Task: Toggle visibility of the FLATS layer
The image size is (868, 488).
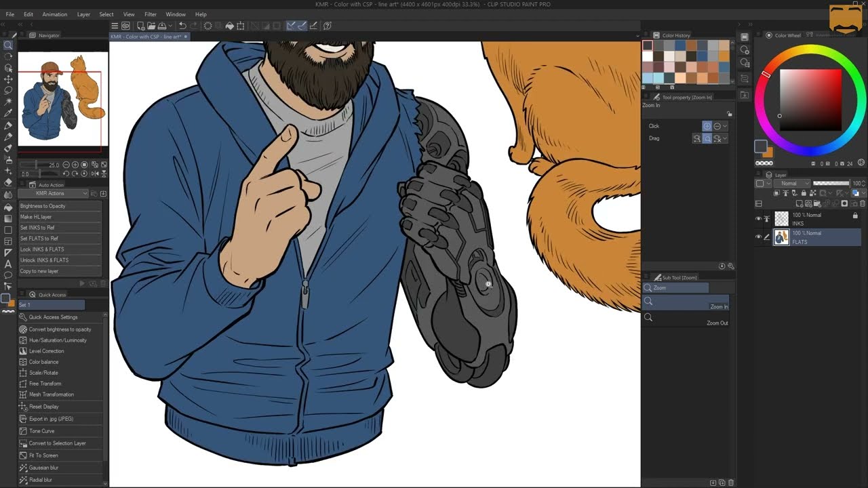Action: [758, 237]
